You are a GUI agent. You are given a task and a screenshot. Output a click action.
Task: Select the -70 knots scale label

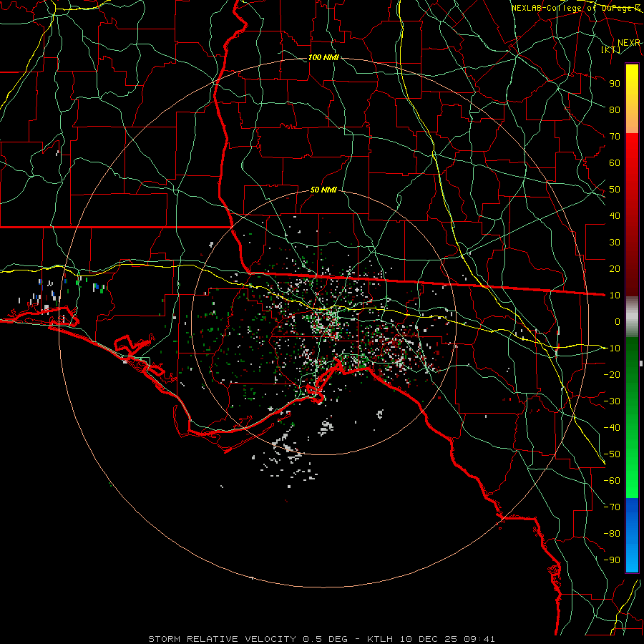[612, 507]
